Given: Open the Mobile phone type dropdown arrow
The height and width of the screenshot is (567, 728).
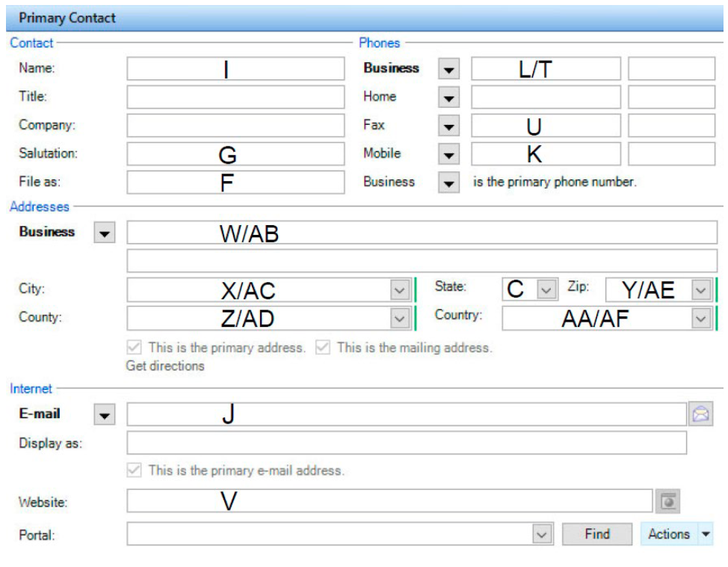Looking at the screenshot, I should click(x=448, y=154).
